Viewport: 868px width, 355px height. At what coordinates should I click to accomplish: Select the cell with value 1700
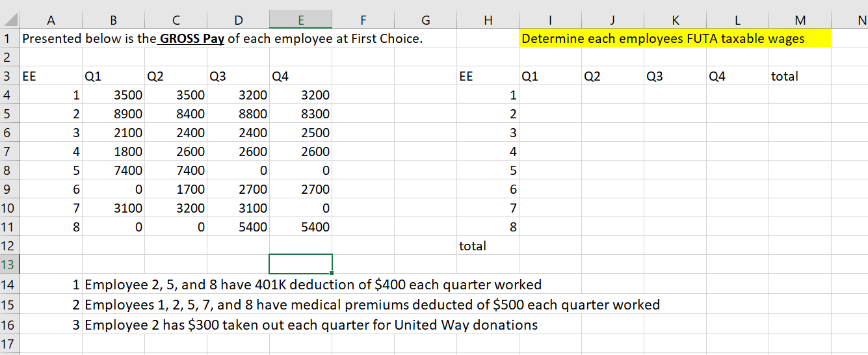click(176, 189)
